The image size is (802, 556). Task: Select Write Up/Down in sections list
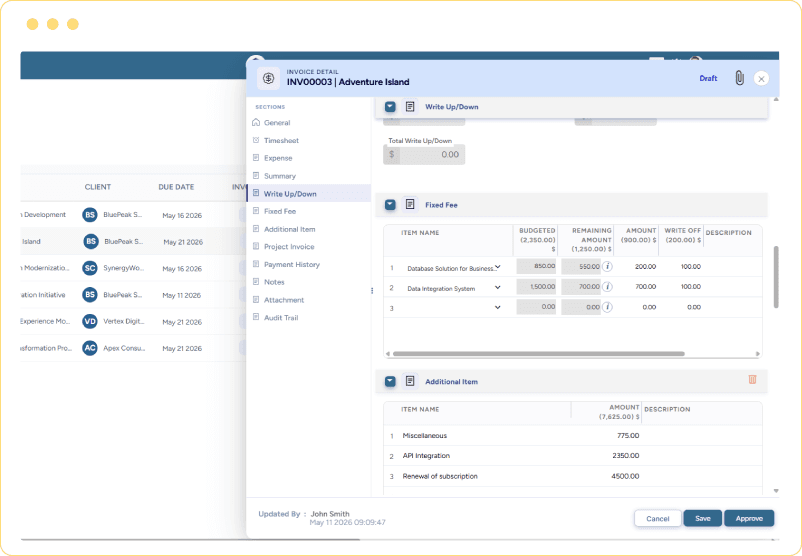pos(309,193)
